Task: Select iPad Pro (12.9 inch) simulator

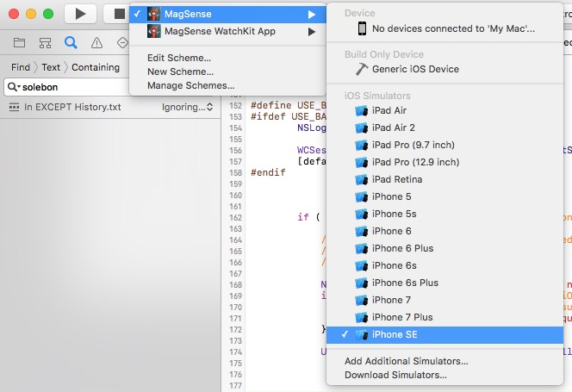Action: [445, 162]
